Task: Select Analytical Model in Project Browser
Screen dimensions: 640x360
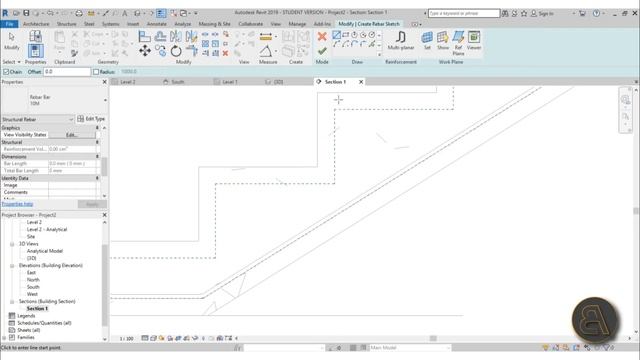Action: (x=45, y=251)
